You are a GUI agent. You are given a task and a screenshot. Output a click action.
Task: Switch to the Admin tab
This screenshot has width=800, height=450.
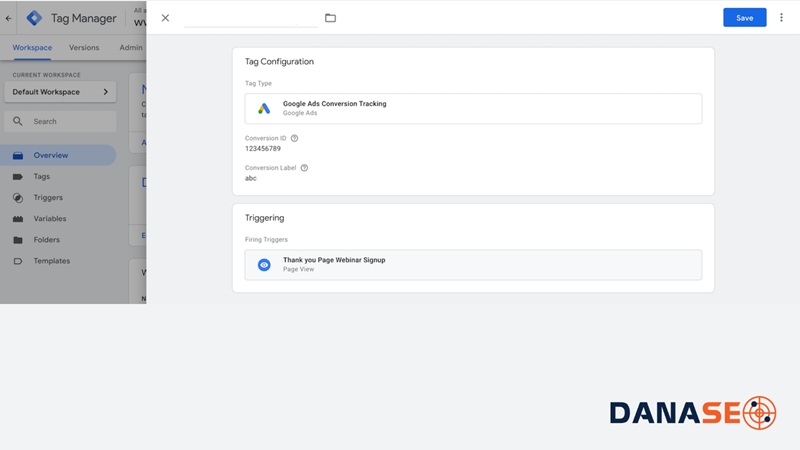pos(131,47)
